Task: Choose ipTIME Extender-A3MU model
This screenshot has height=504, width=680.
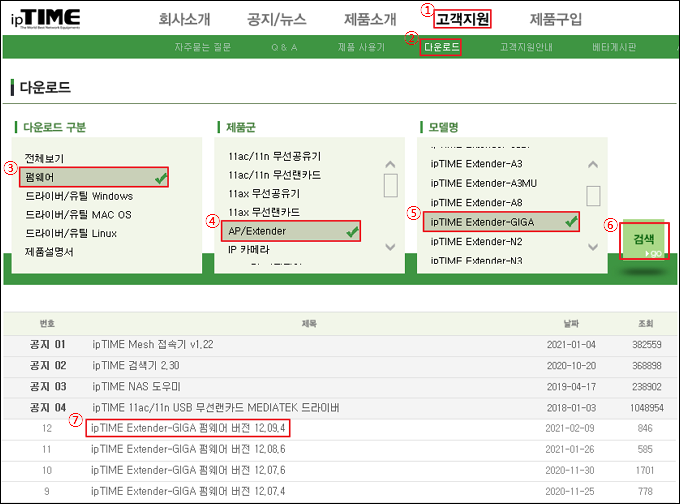Action: click(x=484, y=183)
